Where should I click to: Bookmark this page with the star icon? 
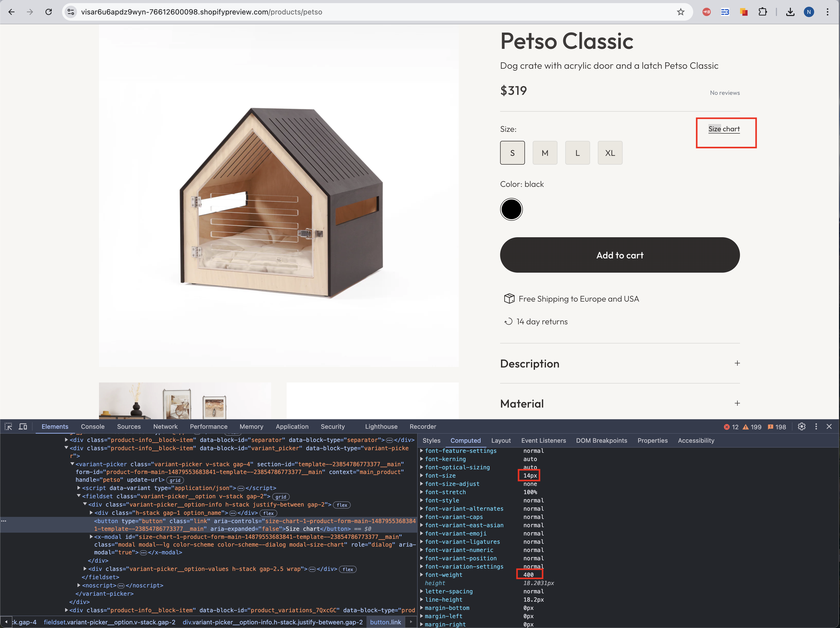click(x=681, y=12)
